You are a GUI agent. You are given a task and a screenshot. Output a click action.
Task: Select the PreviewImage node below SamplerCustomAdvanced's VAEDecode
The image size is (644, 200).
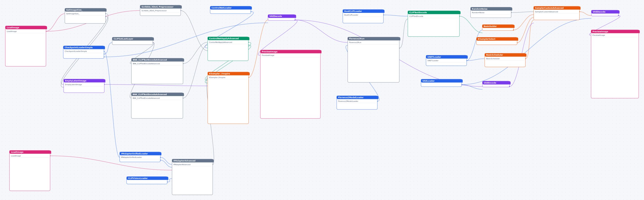pyautogui.click(x=615, y=64)
